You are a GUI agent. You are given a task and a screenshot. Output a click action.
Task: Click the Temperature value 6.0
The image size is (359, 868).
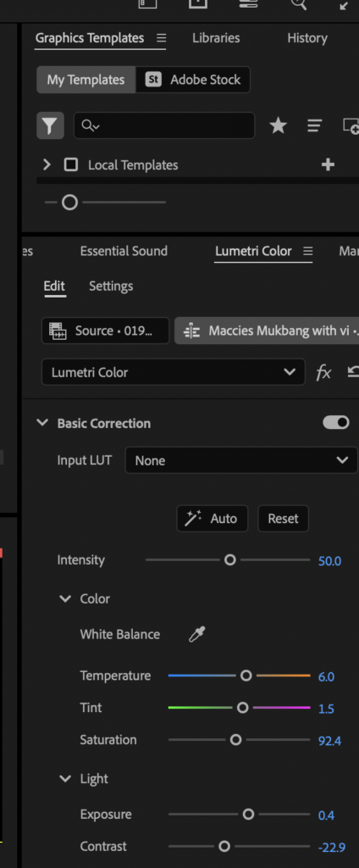click(326, 676)
